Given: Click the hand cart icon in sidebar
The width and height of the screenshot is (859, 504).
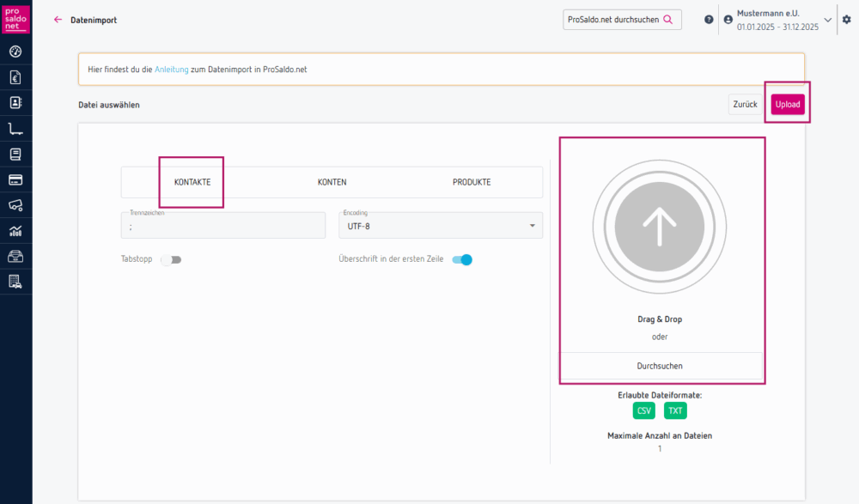Looking at the screenshot, I should point(15,129).
